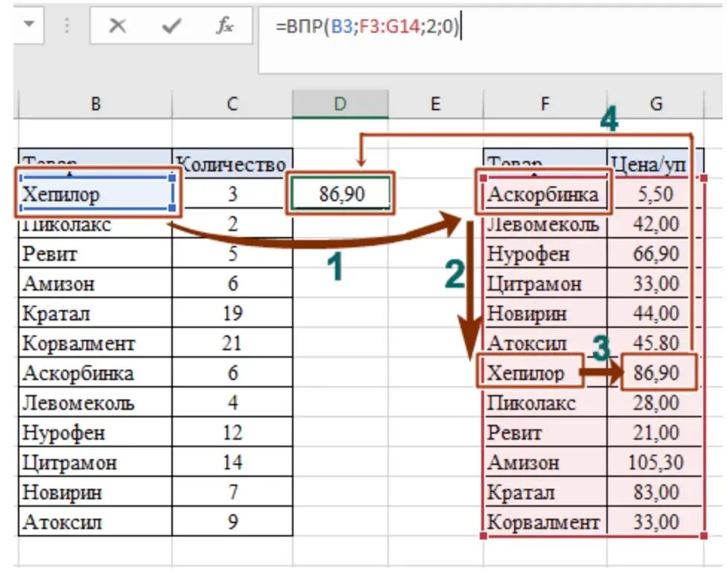Select quantity cell with value 12

pyautogui.click(x=232, y=432)
